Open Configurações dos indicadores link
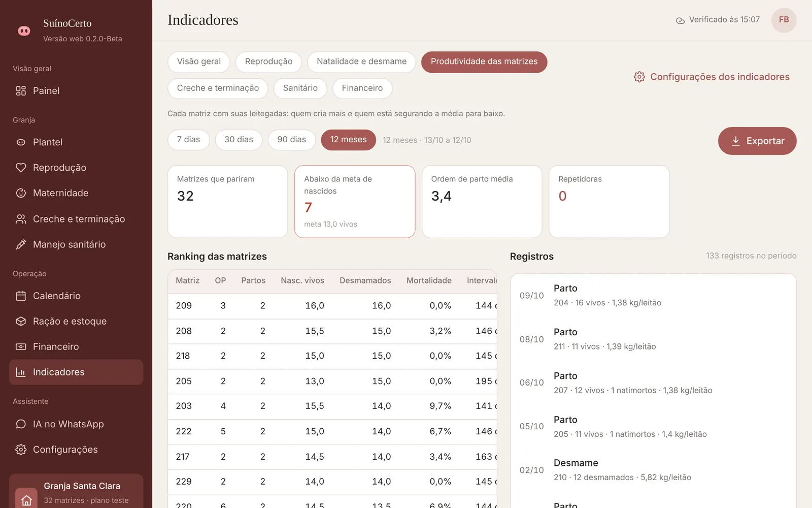Screen dimensions: 812x508 click(x=712, y=77)
